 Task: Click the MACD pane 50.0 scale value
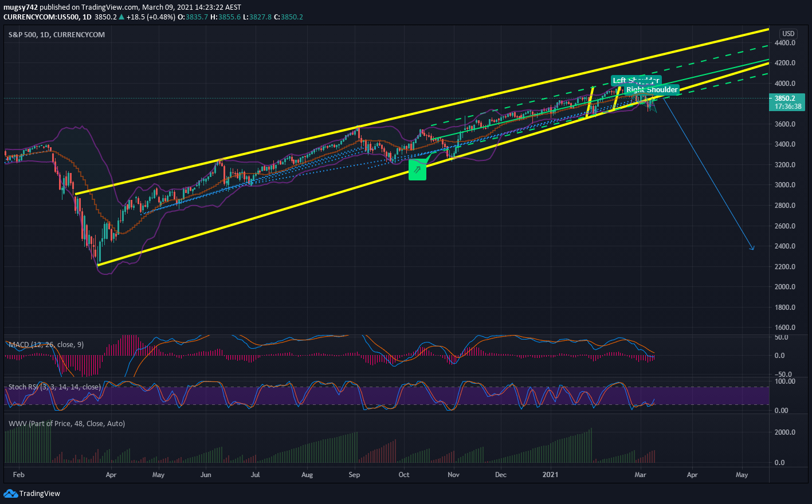(x=781, y=337)
